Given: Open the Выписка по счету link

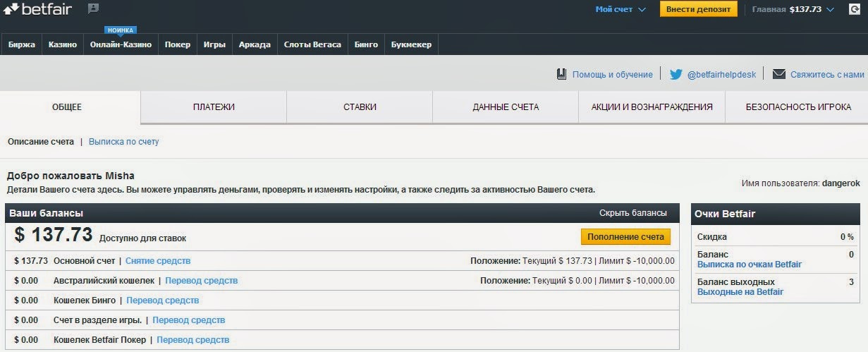Looking at the screenshot, I should tap(124, 142).
